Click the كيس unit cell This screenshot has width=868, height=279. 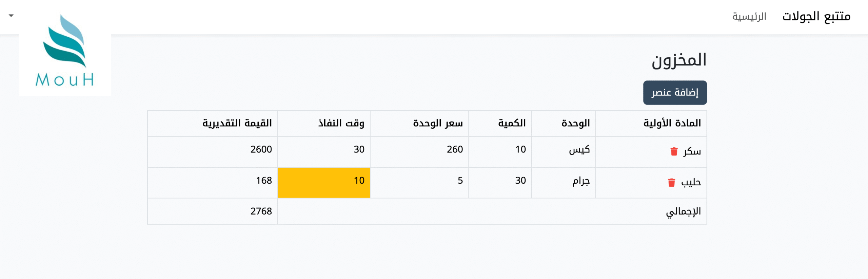tap(579, 150)
